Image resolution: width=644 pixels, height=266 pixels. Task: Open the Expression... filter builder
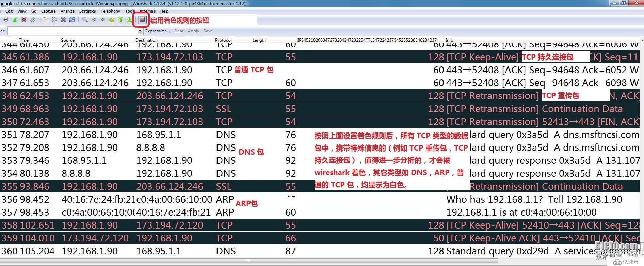pos(158,31)
